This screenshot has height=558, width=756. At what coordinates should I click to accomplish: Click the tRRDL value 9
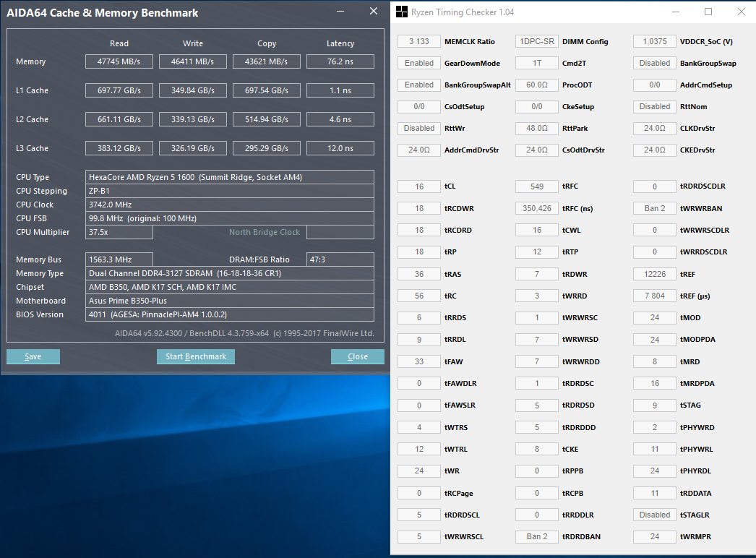(419, 340)
